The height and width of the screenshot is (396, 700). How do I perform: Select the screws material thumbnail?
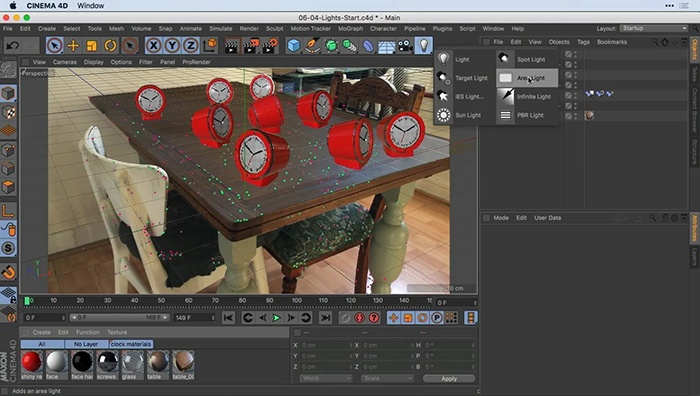coord(107,362)
